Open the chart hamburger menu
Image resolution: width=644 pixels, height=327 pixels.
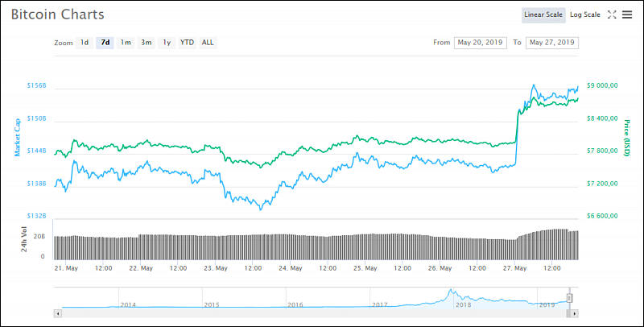pos(627,14)
